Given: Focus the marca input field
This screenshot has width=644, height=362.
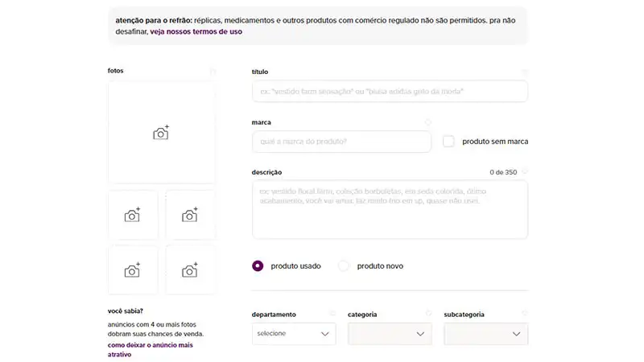Looking at the screenshot, I should (x=341, y=142).
